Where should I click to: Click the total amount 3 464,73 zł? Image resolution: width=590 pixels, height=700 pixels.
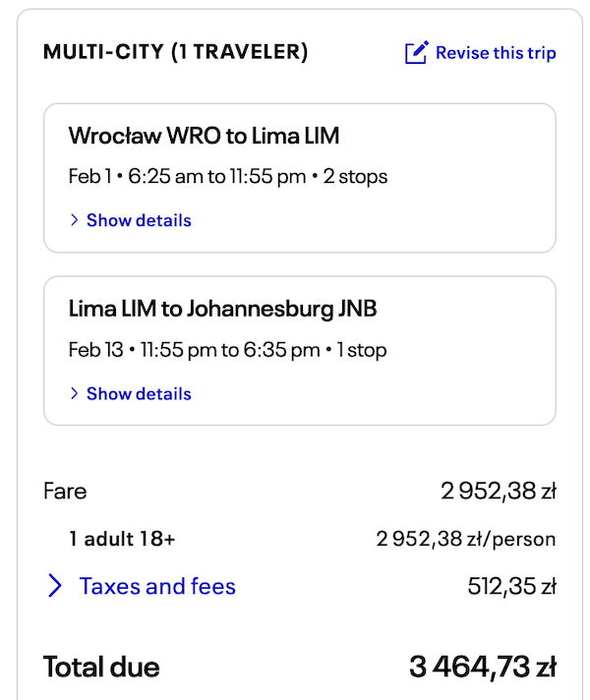point(483,667)
